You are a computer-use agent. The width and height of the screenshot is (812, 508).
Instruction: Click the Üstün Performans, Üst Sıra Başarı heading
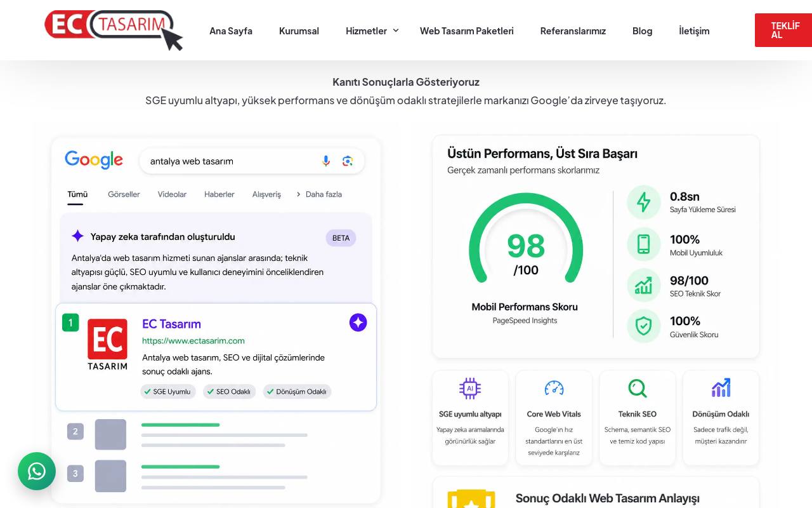(542, 154)
